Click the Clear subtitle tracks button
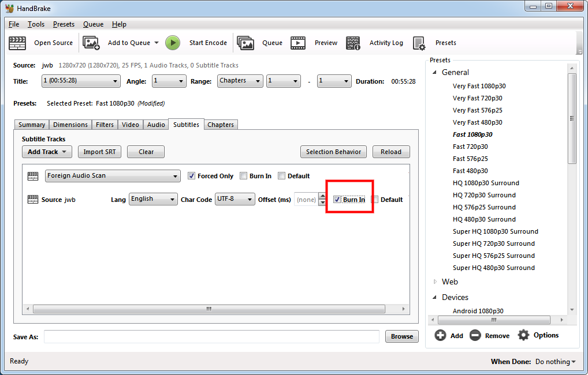588x375 pixels. [x=146, y=152]
